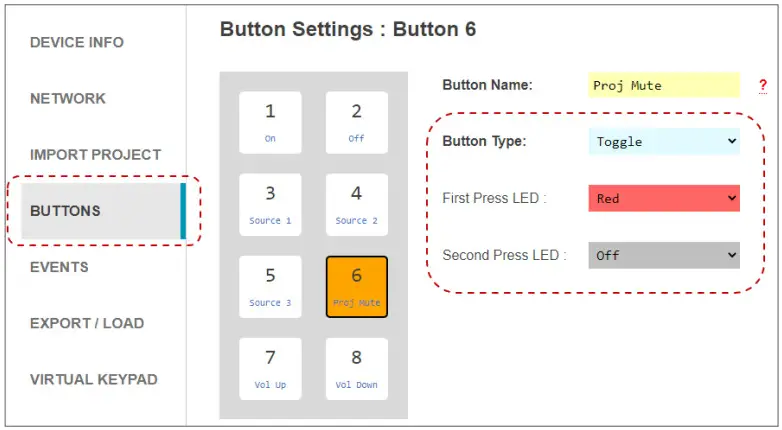Click the red question mark help icon
This screenshot has width=782, height=430.
coord(763,86)
